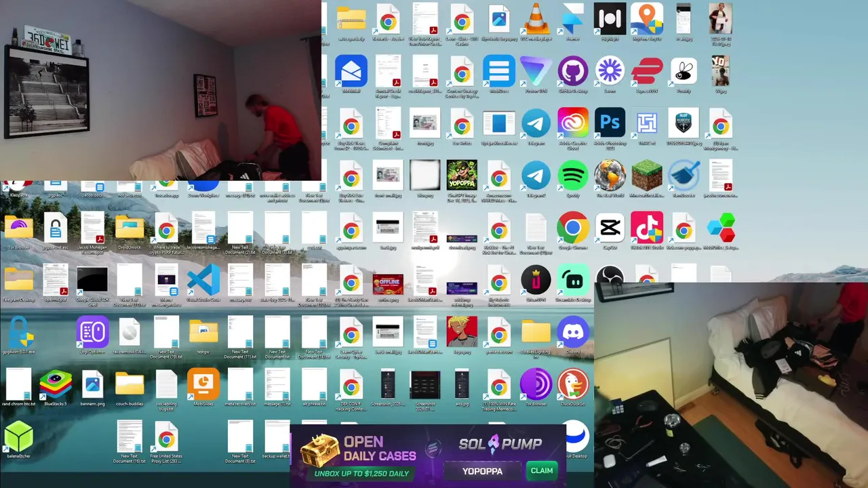Viewport: 868px width, 488px height.
Task: Open the alts.jpg screenshot thumbnail
Action: [462, 384]
